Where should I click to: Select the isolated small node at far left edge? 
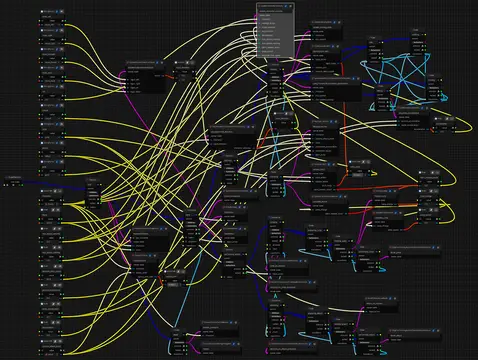[13, 182]
